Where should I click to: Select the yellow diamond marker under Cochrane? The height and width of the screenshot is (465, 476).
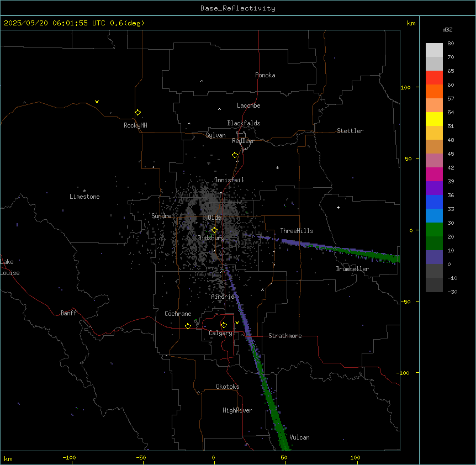click(188, 326)
